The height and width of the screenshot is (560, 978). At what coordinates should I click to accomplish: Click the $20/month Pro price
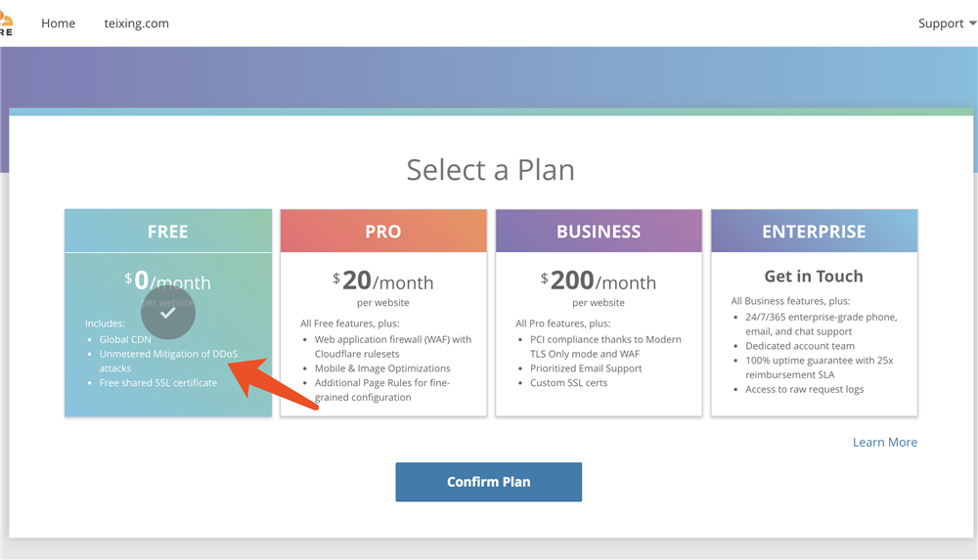pos(383,281)
